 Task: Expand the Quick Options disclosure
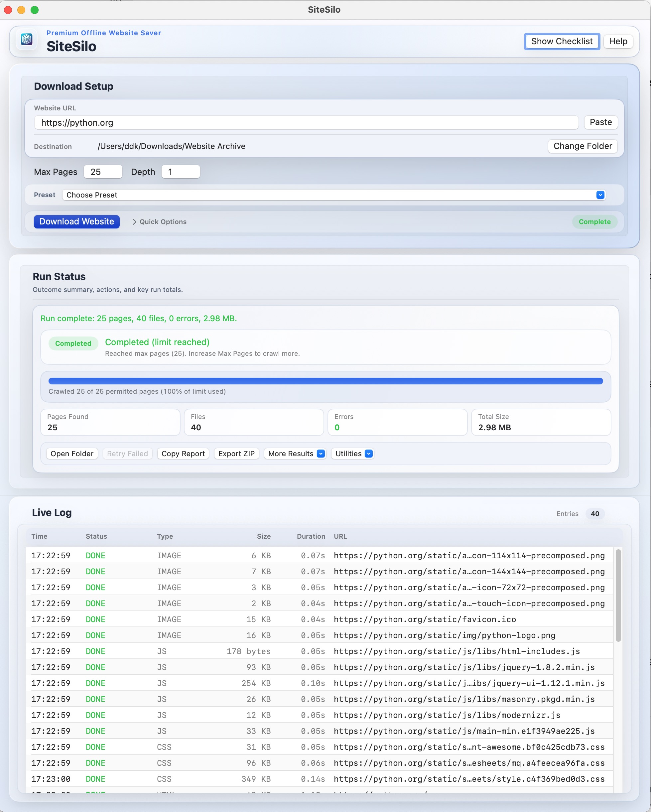160,222
